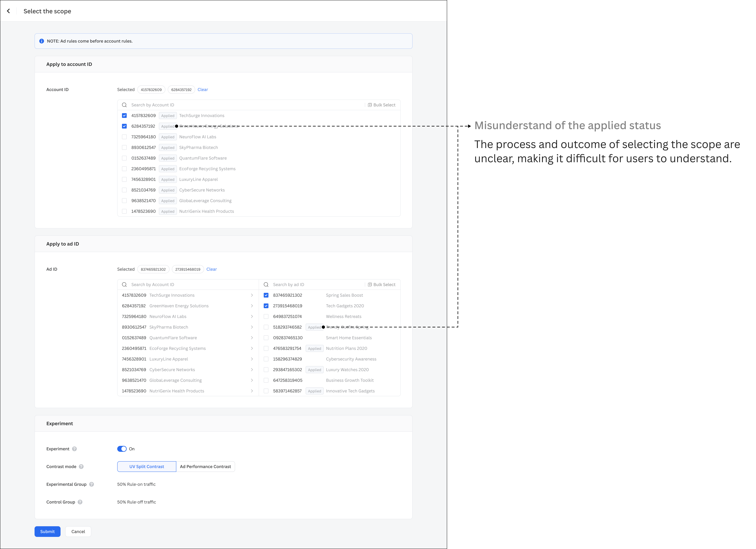Screen dimensions: 756x549
Task: Click the help icon next to Contrast mode
Action: (x=81, y=467)
